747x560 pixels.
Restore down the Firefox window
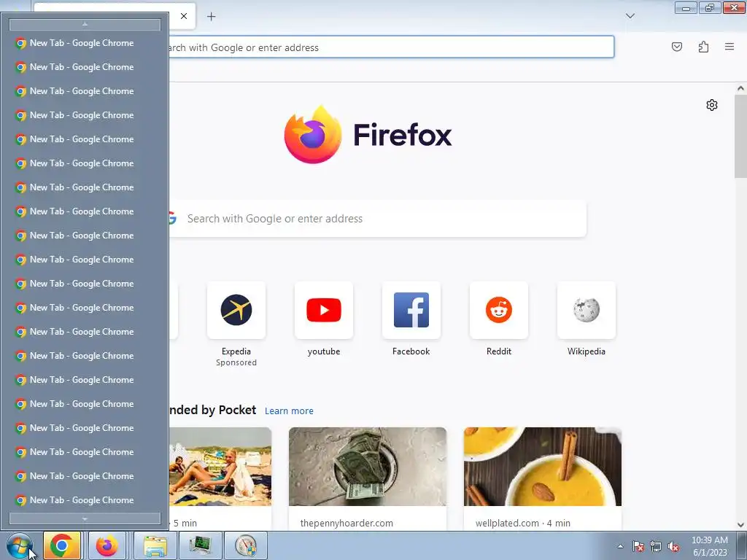(x=710, y=7)
